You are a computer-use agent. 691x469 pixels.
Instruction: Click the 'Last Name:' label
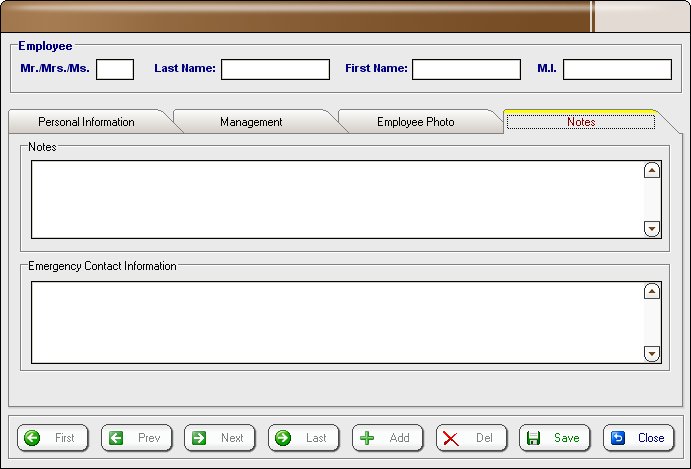point(185,68)
